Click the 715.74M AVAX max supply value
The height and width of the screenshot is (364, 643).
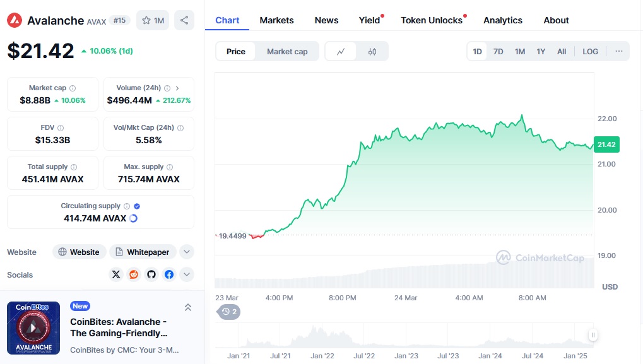pos(148,179)
